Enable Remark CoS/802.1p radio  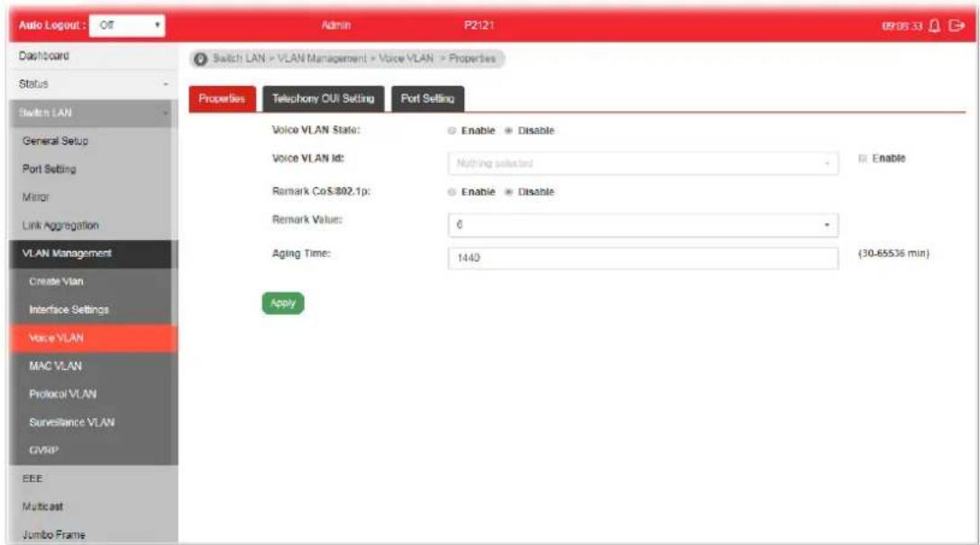point(452,192)
